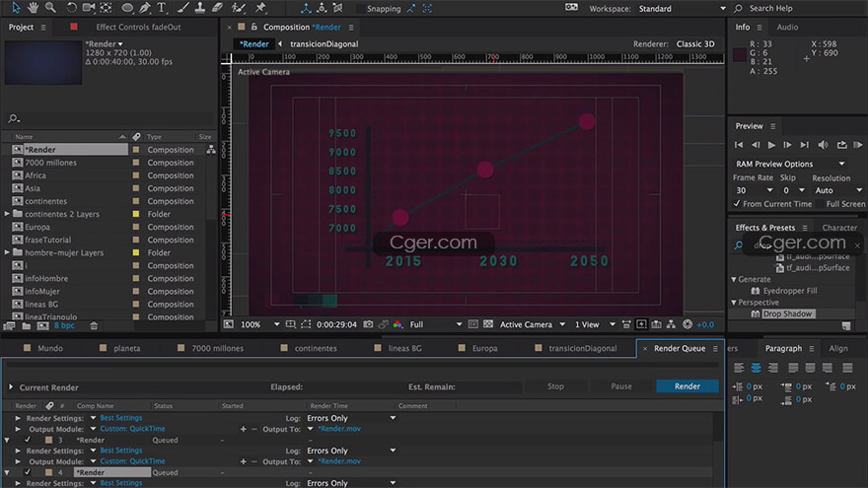Screen dimensions: 868x488
Task: Switch to Audio tab
Action: [787, 27]
